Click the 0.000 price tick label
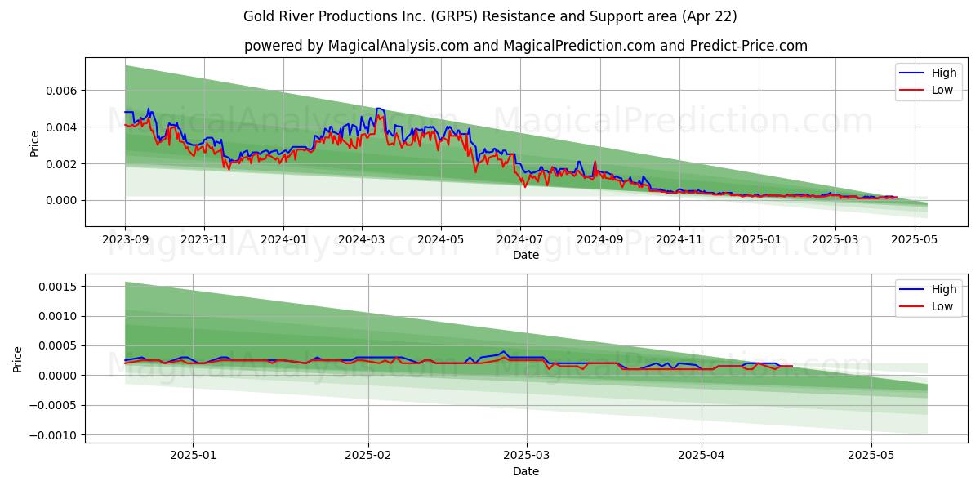 tap(62, 200)
